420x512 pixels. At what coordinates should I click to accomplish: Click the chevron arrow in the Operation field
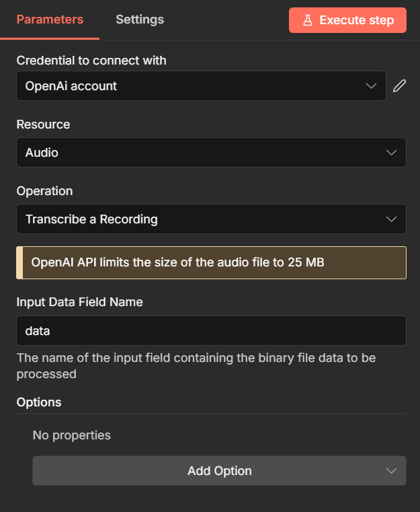click(392, 219)
